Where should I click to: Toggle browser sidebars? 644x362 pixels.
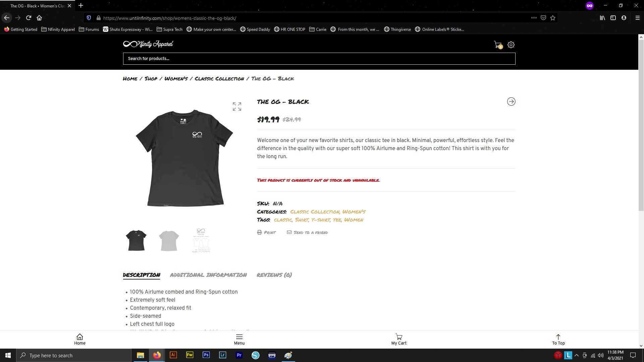pos(613,18)
